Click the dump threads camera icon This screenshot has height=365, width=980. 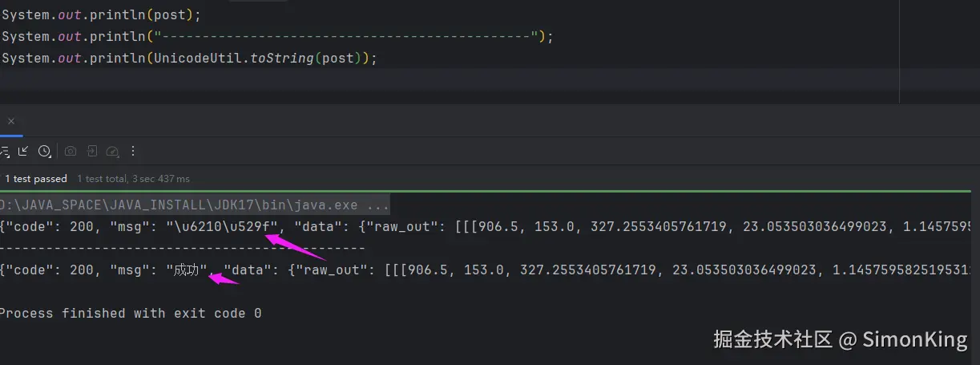[71, 151]
